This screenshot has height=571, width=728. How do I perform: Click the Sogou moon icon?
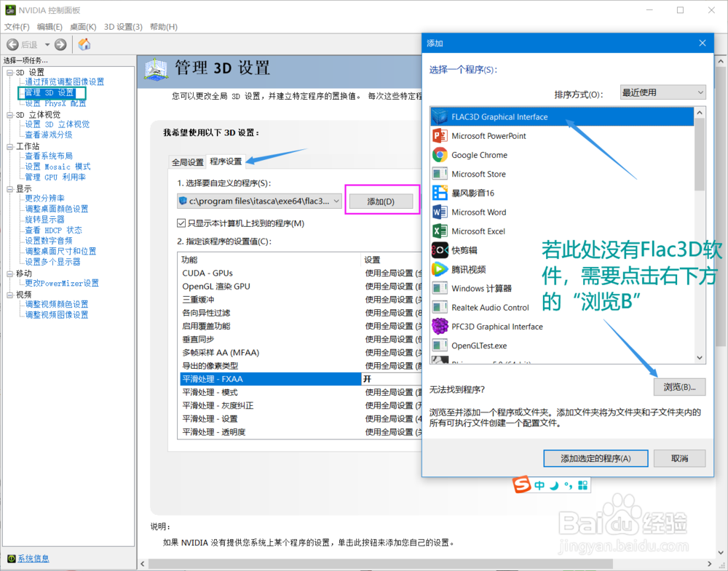tap(554, 486)
